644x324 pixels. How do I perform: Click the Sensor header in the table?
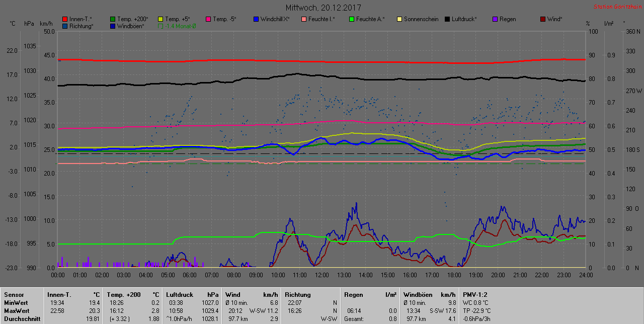click(13, 295)
